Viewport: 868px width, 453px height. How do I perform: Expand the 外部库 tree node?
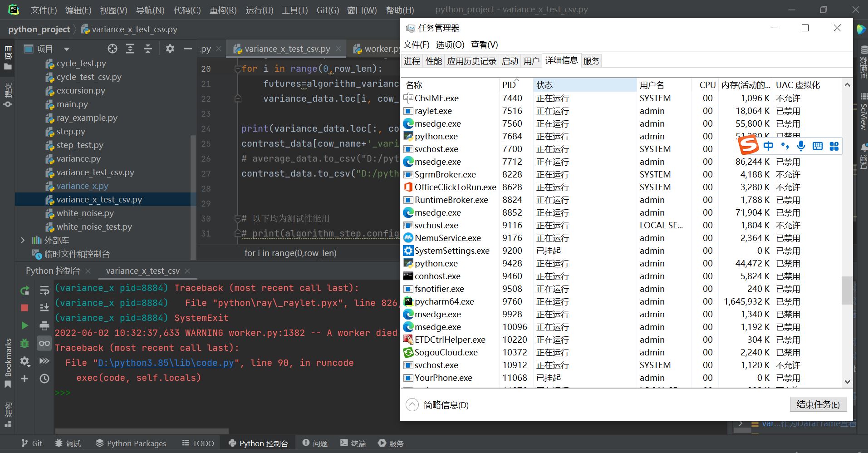tap(23, 240)
